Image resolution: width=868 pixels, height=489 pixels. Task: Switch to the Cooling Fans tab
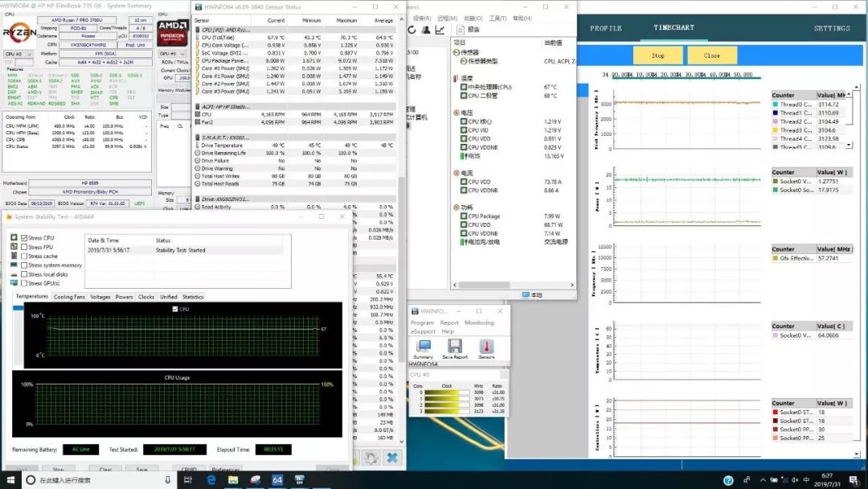[69, 297]
